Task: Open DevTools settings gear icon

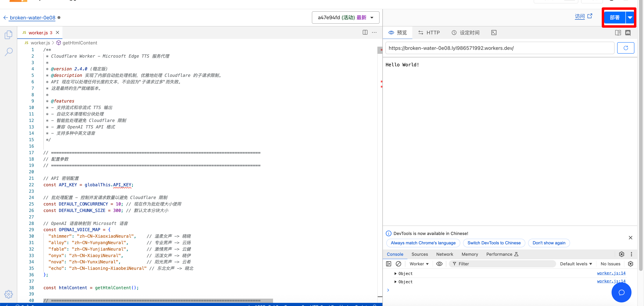Action: 621,254
